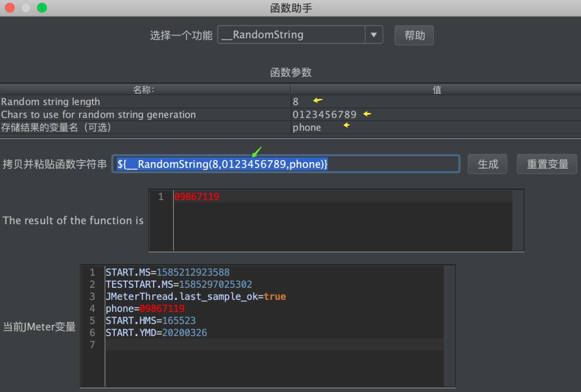Image resolution: width=581 pixels, height=392 pixels.
Task: Close the 函数助手 window with red button
Action: (x=10, y=8)
